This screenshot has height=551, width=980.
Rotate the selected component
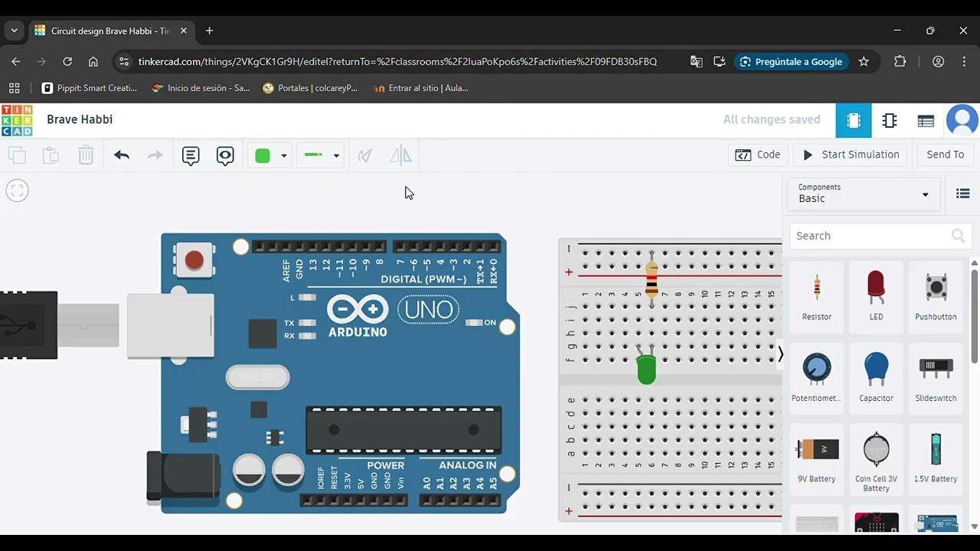click(365, 156)
